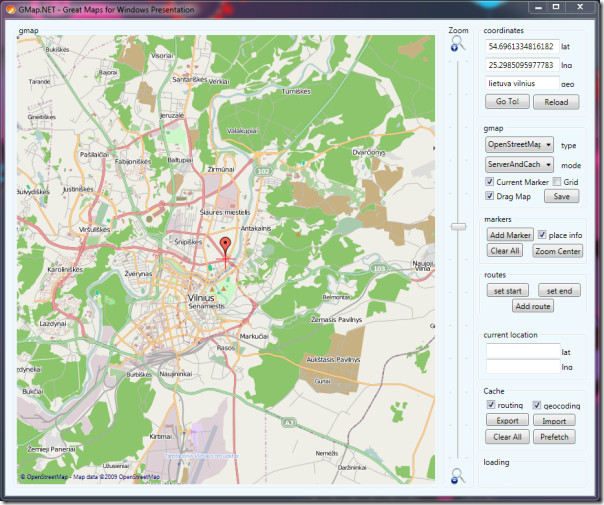The width and height of the screenshot is (604, 505).
Task: Click the Reload button
Action: 556,102
